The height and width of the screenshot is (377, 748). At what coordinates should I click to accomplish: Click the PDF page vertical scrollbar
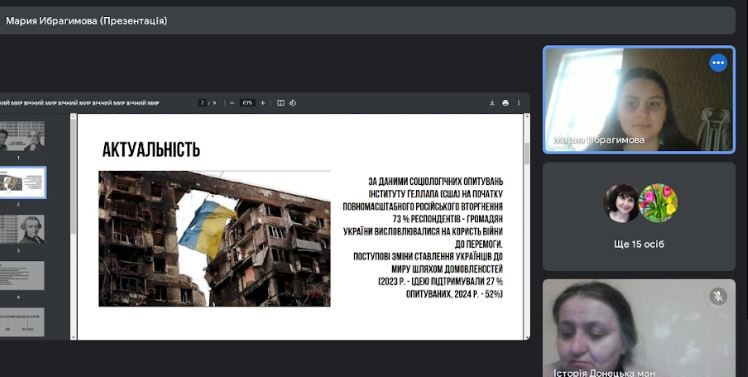527,227
